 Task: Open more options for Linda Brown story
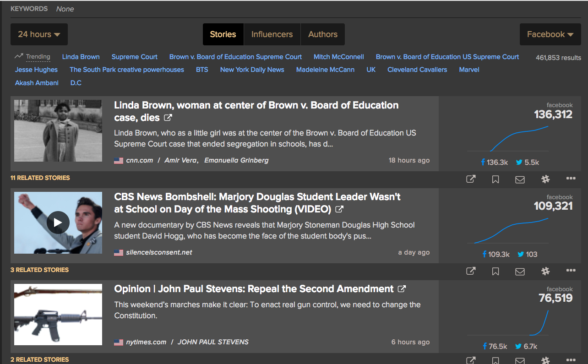(571, 178)
